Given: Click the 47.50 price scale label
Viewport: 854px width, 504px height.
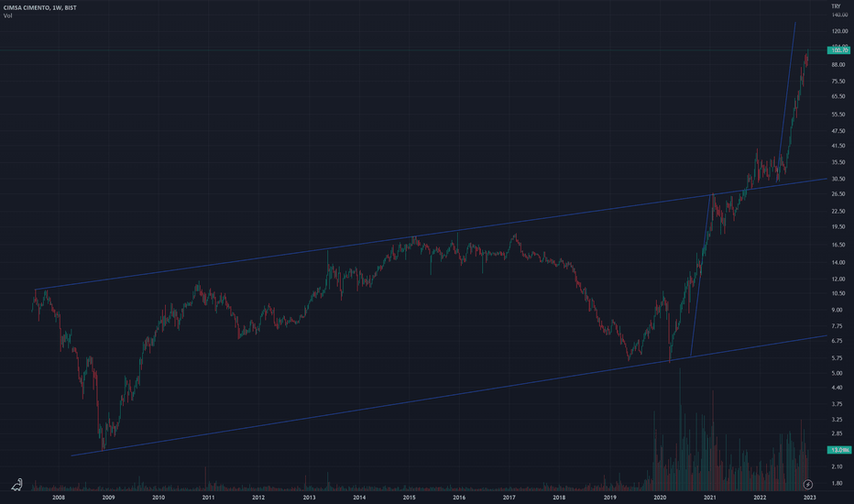Looking at the screenshot, I should pyautogui.click(x=838, y=131).
